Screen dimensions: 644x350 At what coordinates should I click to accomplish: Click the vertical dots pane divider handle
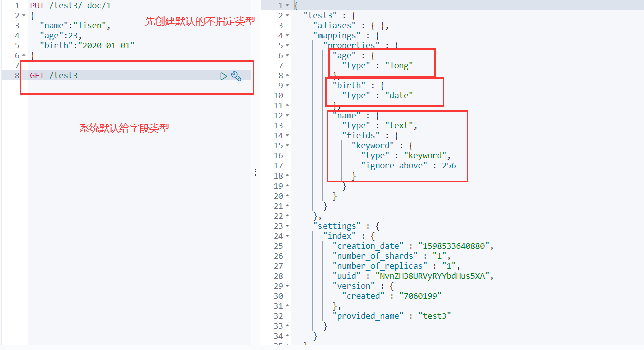pos(255,172)
